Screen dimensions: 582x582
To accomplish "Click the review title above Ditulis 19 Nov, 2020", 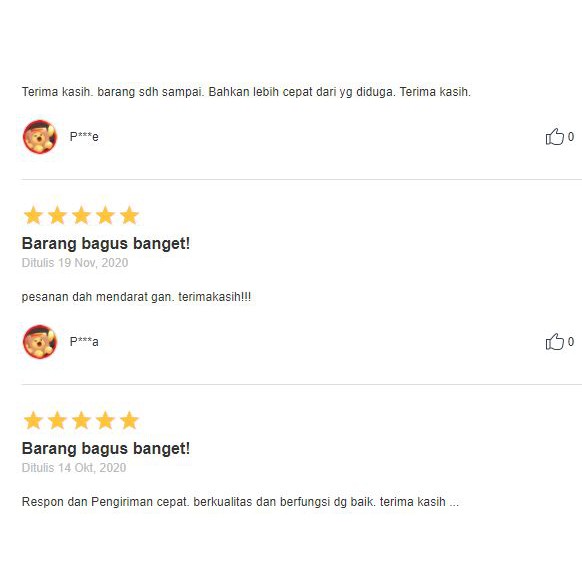I will tap(106, 244).
